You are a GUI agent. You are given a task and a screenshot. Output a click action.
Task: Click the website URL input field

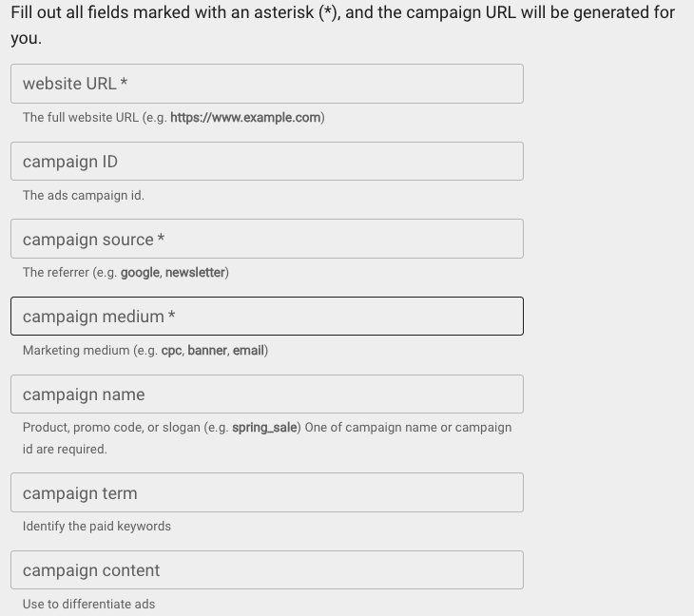click(266, 84)
